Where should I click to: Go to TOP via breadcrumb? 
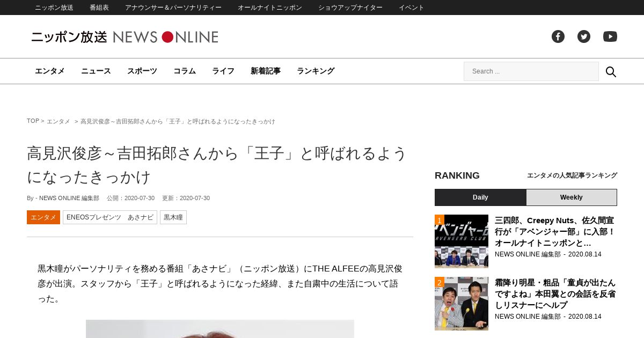point(33,121)
